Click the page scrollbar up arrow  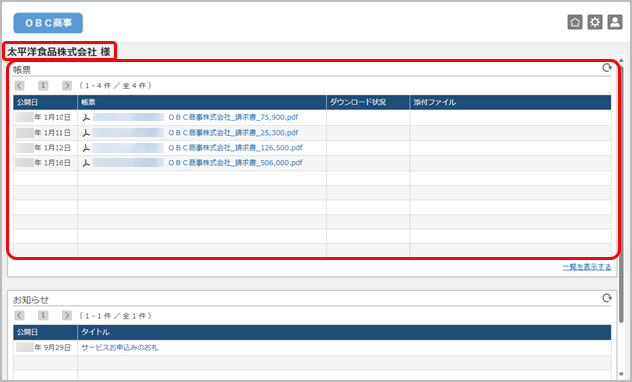click(x=621, y=60)
